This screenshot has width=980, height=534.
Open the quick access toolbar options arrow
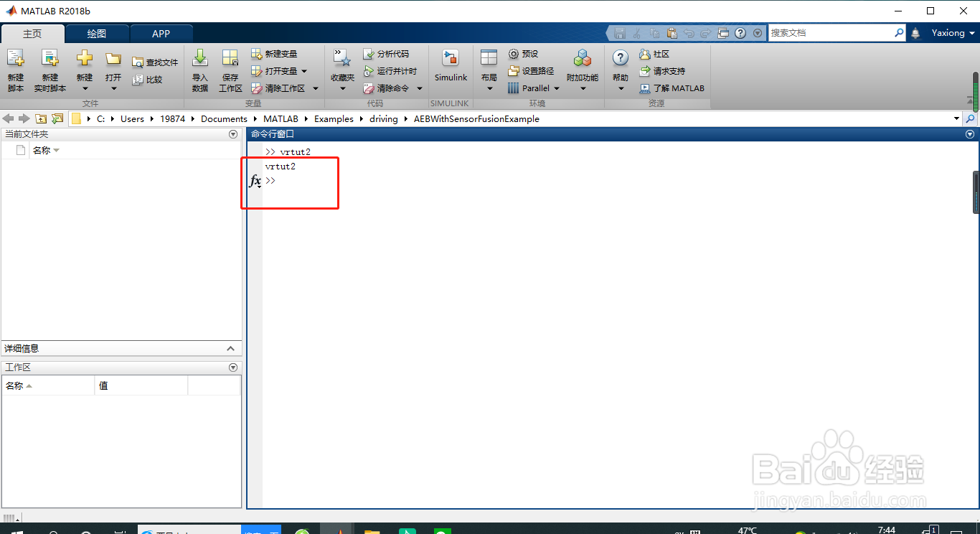[758, 33]
